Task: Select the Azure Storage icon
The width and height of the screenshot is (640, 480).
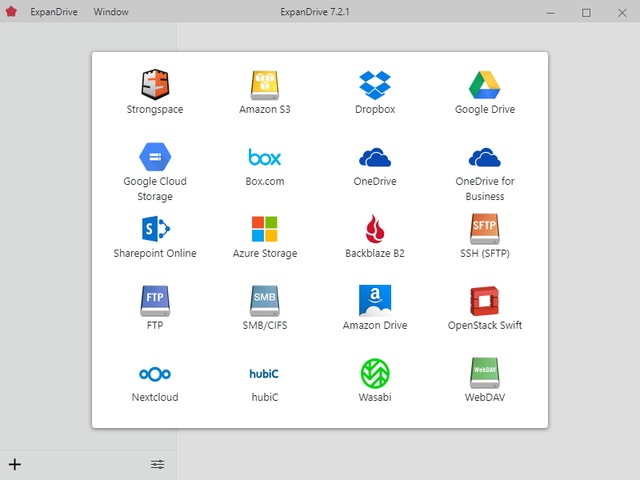Action: (265, 229)
